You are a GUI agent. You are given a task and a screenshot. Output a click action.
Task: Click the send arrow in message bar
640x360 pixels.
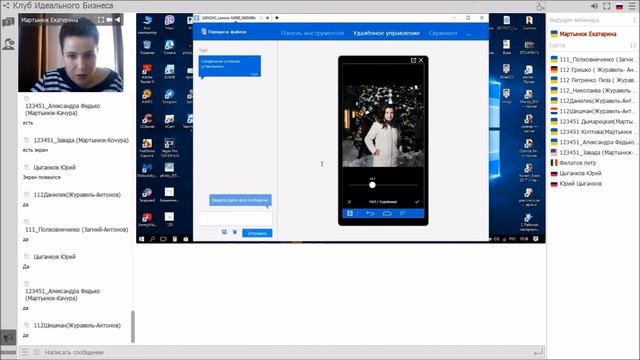pos(538,352)
